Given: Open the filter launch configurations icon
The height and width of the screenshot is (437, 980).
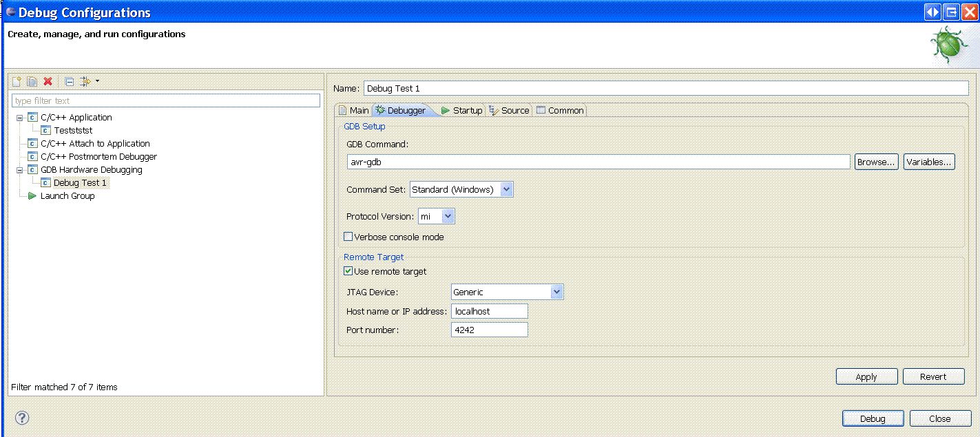Looking at the screenshot, I should click(x=85, y=81).
